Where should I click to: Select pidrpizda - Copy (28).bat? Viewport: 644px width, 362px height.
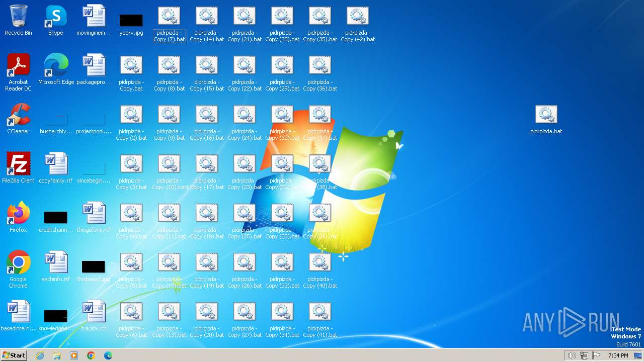(282, 23)
